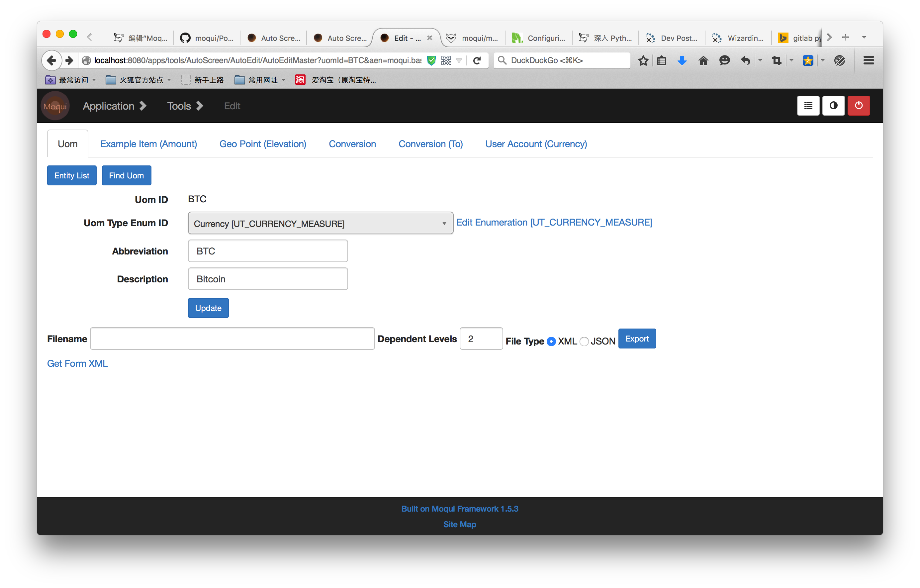
Task: Open the Example Item (Amount) tab
Action: (148, 144)
